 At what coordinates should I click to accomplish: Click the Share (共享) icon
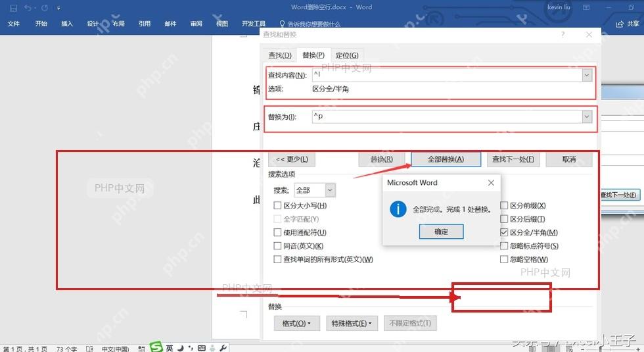619,24
